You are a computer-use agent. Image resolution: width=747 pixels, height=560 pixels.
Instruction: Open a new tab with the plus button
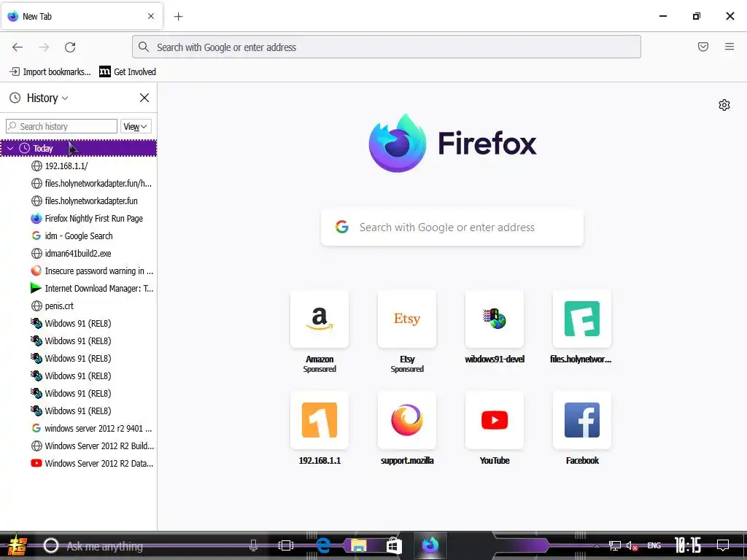point(178,17)
